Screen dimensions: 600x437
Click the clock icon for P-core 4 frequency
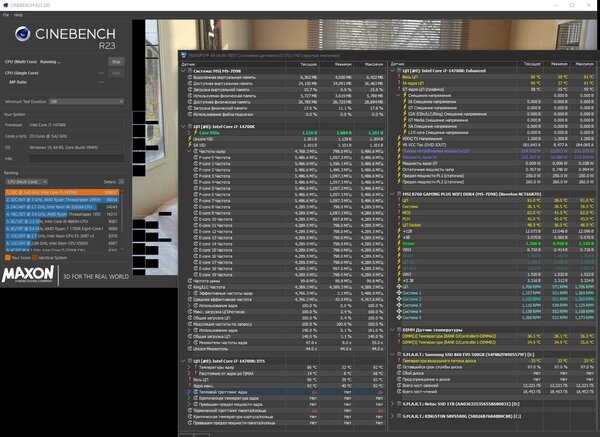[x=196, y=182]
